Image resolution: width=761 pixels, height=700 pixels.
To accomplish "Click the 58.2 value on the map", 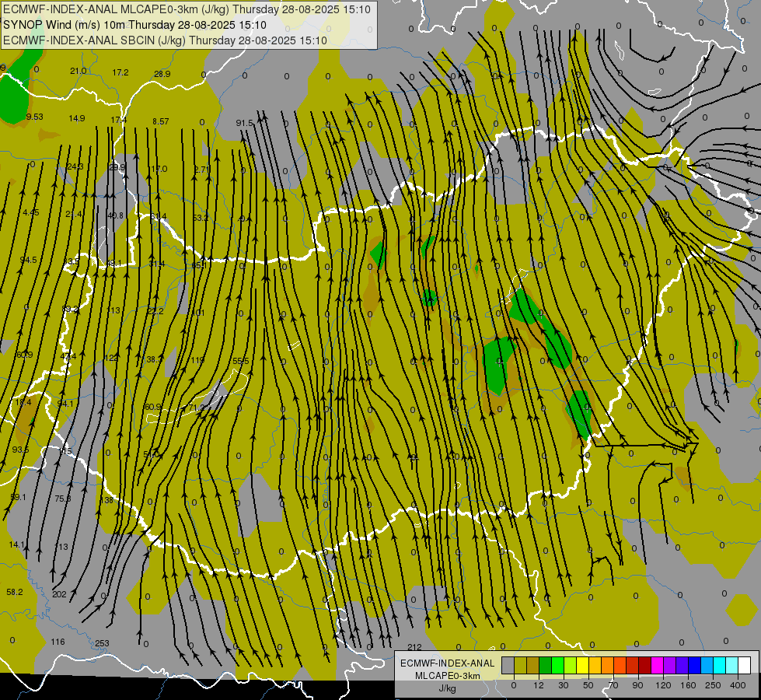I will click(15, 592).
